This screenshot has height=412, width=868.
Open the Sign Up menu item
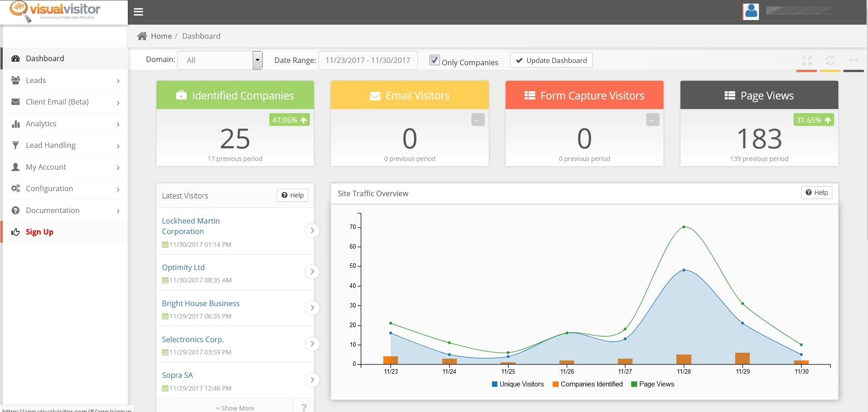pos(40,232)
